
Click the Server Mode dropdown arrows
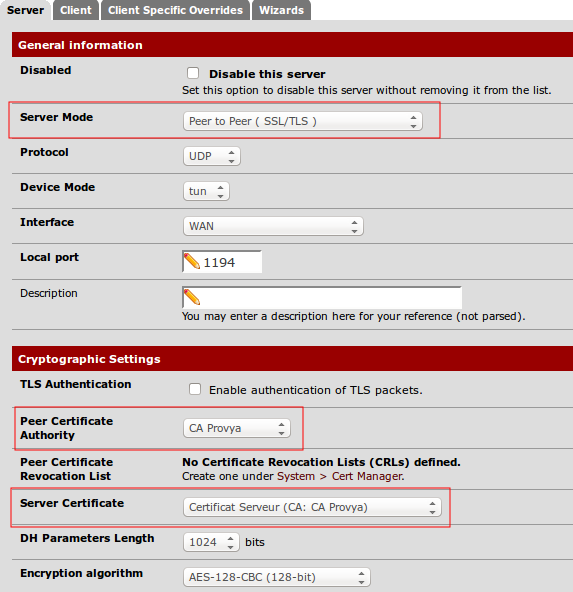coord(413,122)
